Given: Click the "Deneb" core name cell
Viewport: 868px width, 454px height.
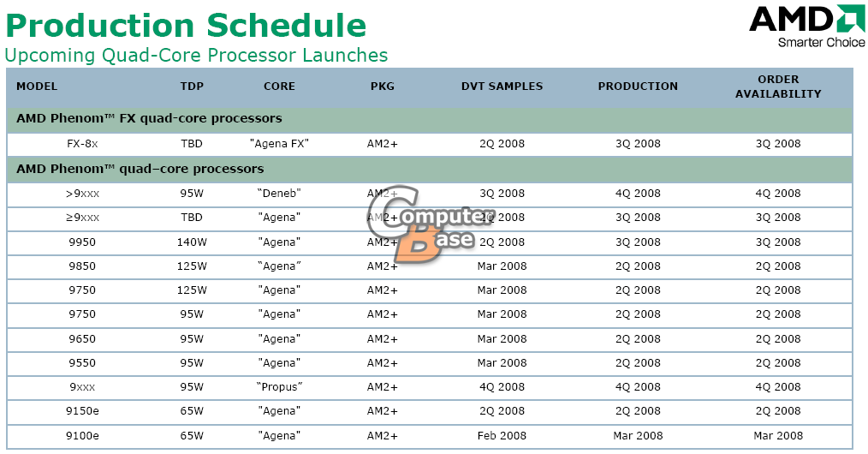Looking at the screenshot, I should pos(279,194).
